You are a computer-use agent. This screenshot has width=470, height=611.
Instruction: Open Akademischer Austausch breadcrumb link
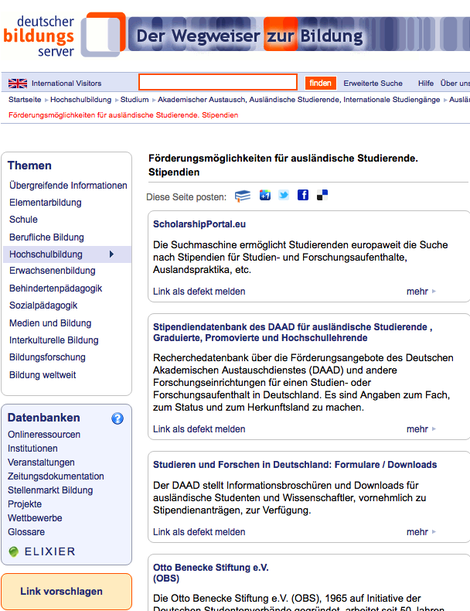[x=299, y=99]
